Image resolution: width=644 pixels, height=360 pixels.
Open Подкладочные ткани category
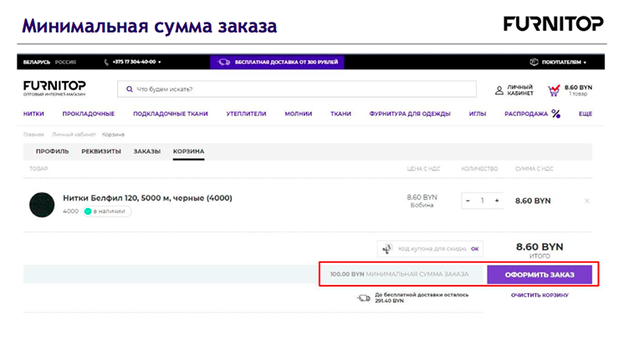171,114
